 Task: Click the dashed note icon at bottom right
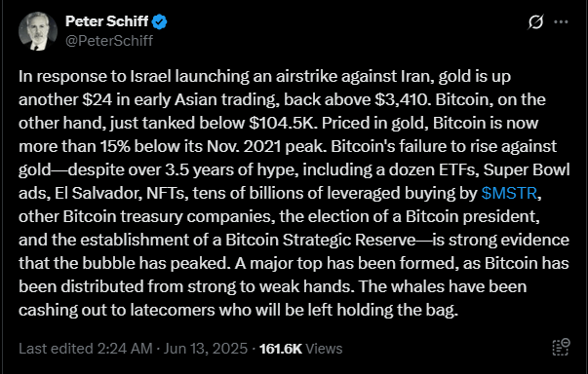(x=562, y=347)
